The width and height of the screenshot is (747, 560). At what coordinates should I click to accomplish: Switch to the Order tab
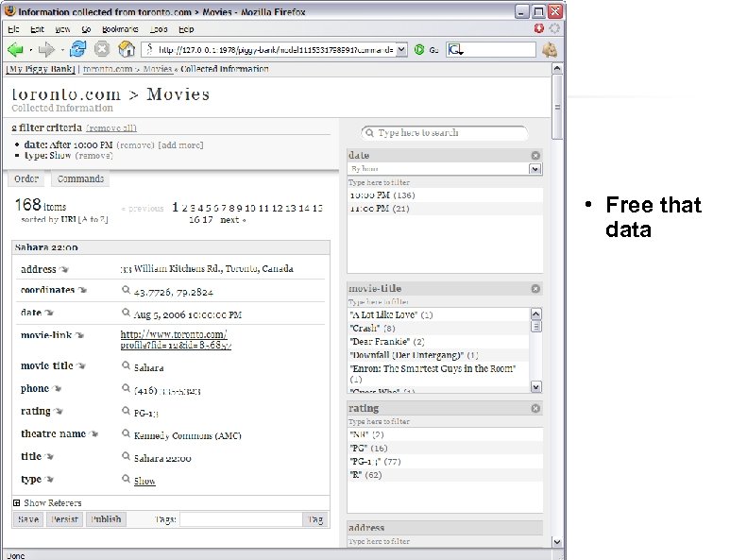tap(26, 179)
